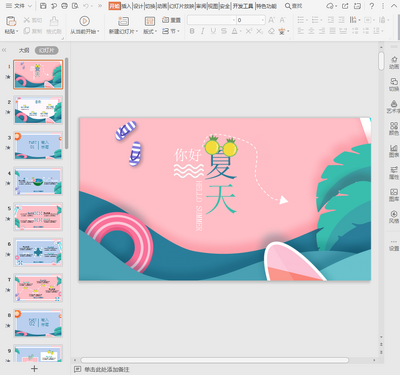Image resolution: width=400 pixels, height=375 pixels.
Task: Toggle Align Left paragraph alignment
Action: click(301, 31)
